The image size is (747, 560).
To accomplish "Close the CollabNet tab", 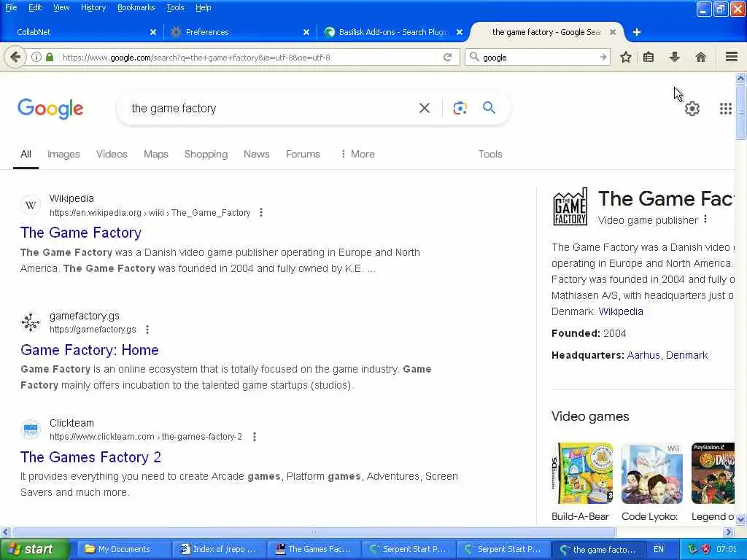I will [153, 32].
